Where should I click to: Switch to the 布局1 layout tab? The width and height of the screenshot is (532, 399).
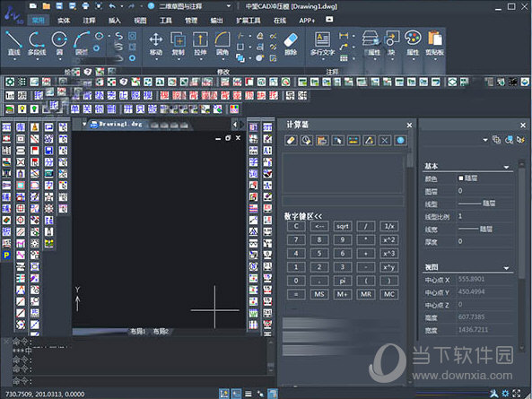[138, 331]
